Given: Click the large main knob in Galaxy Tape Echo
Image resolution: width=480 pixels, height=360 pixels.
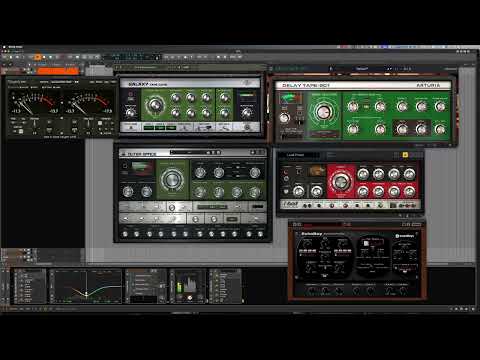Looking at the screenshot, I should point(154,105).
